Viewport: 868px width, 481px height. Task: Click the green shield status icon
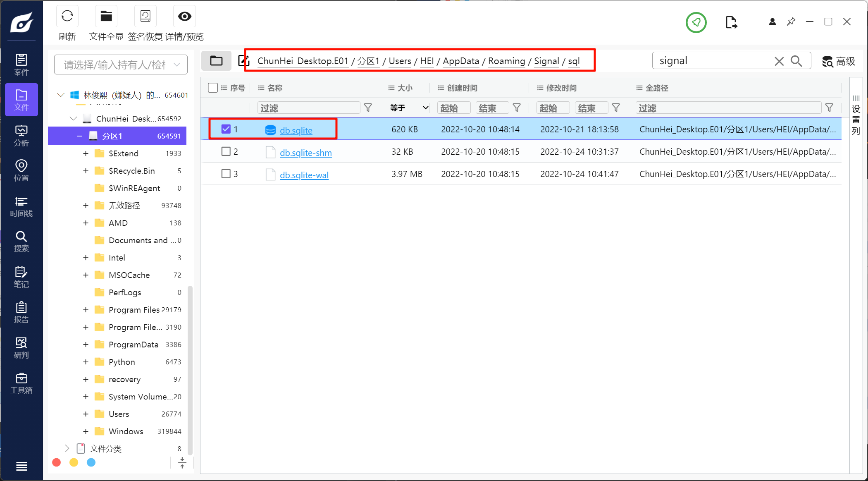(x=696, y=22)
